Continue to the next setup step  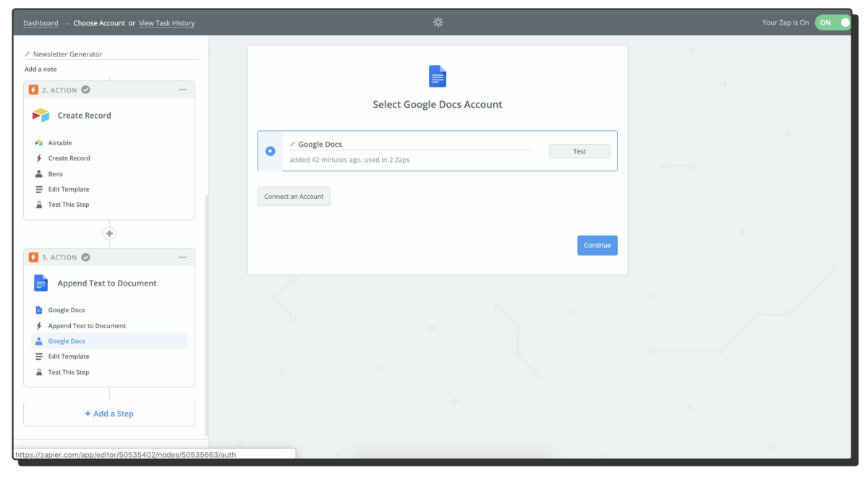(x=597, y=245)
